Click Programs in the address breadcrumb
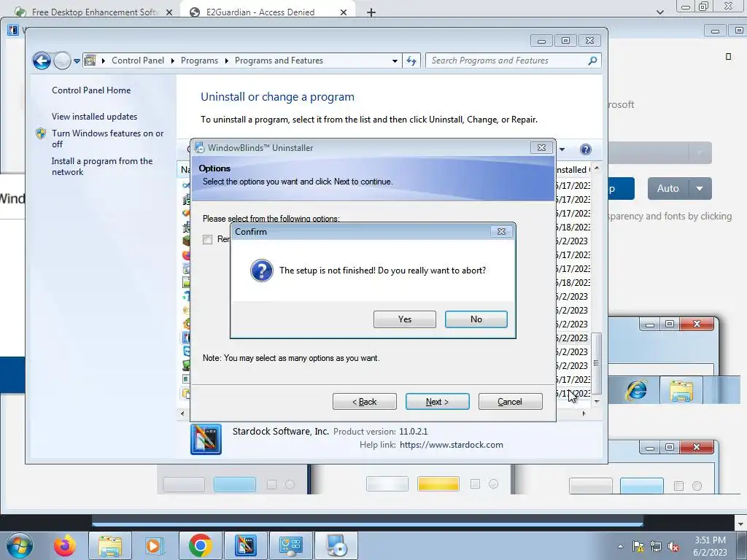 click(199, 61)
